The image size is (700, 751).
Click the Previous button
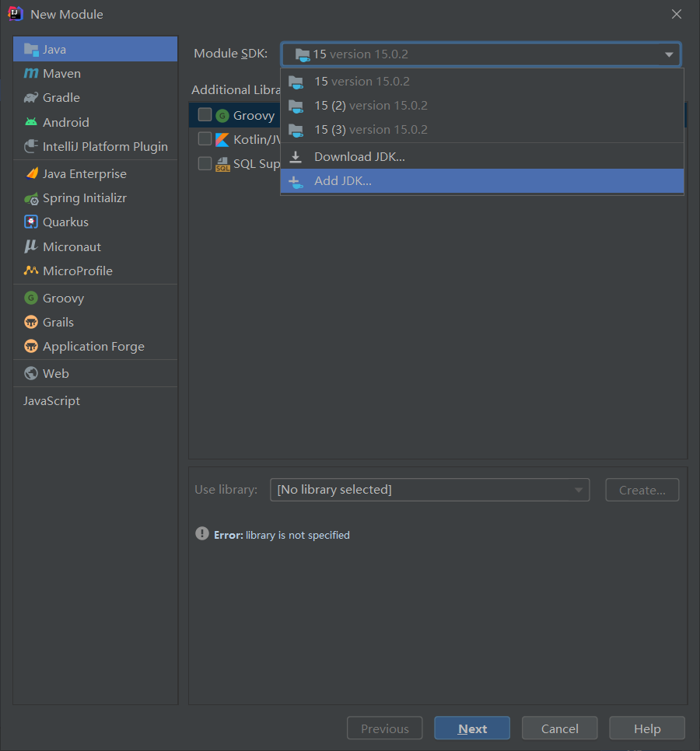tap(385, 728)
